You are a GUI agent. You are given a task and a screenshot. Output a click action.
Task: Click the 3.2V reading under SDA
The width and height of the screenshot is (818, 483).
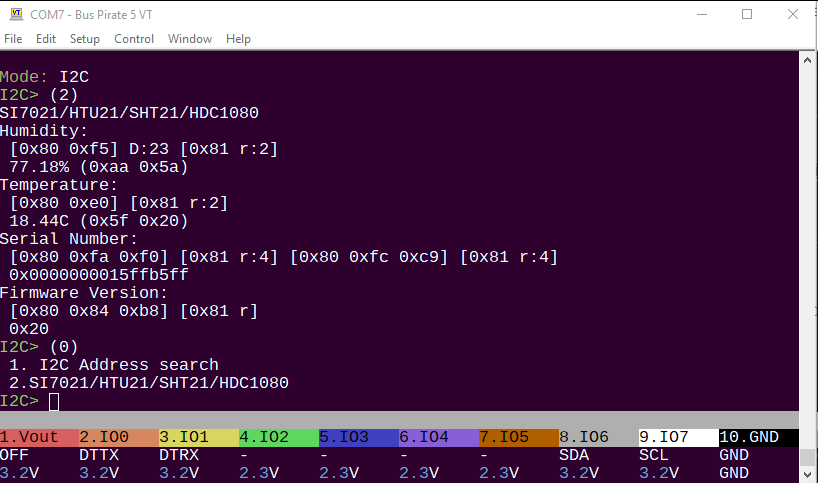coord(579,473)
